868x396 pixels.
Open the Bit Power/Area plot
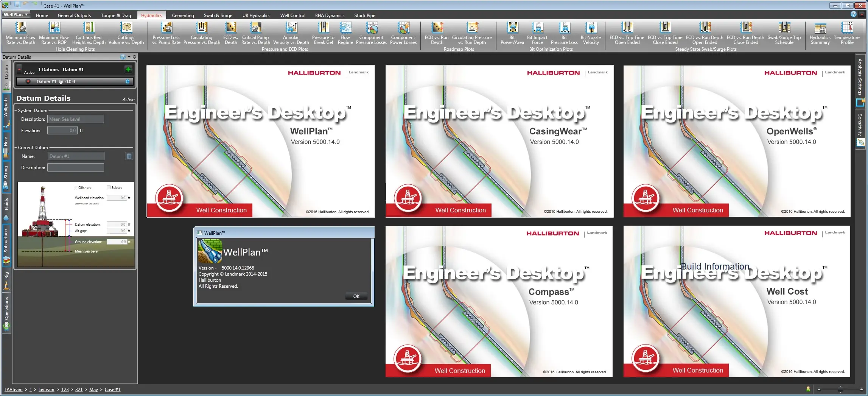(x=512, y=33)
